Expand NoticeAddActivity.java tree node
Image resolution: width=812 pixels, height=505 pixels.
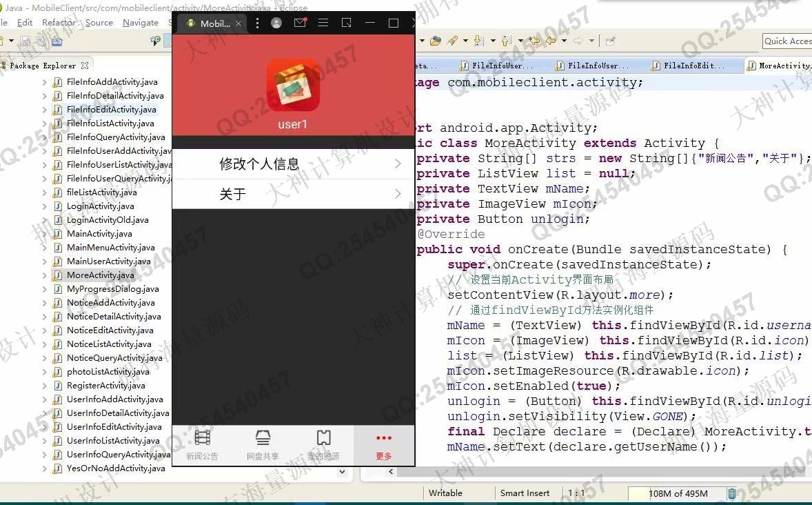(45, 303)
